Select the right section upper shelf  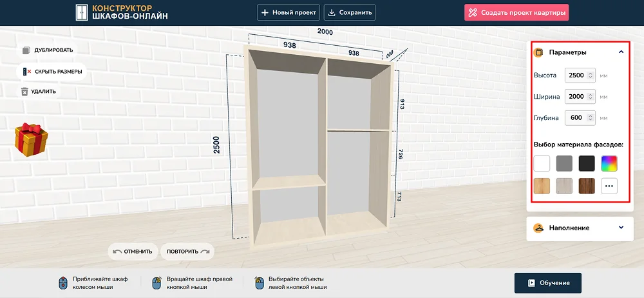(358, 130)
